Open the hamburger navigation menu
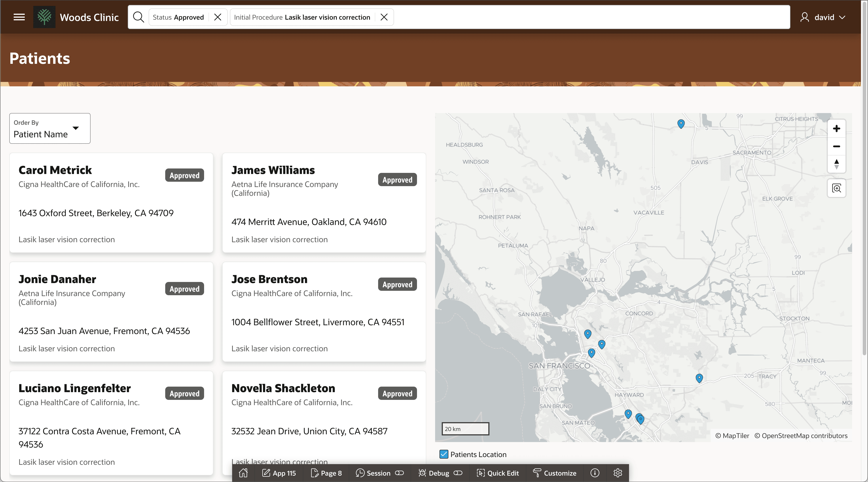This screenshot has height=482, width=868. (x=19, y=17)
